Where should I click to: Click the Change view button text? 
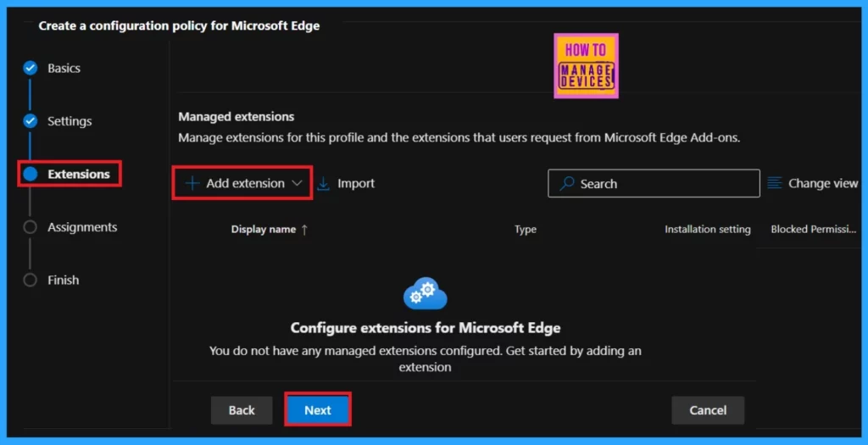[823, 183]
